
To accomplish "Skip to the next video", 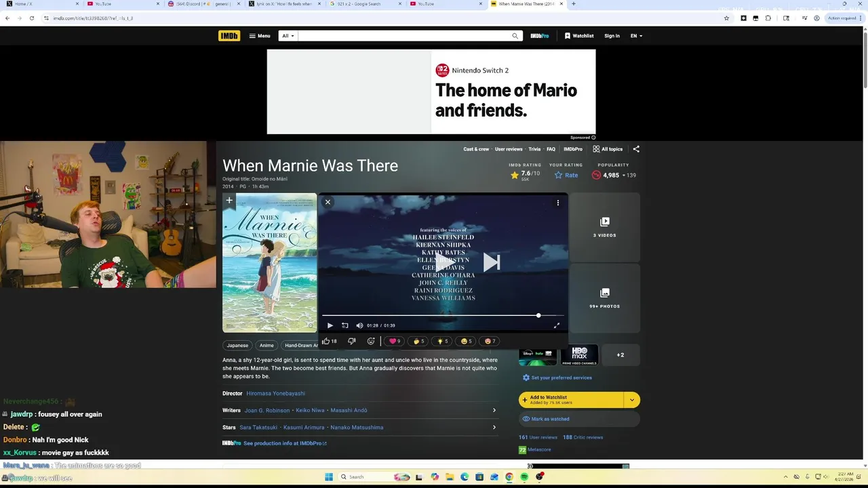I will [x=492, y=262].
